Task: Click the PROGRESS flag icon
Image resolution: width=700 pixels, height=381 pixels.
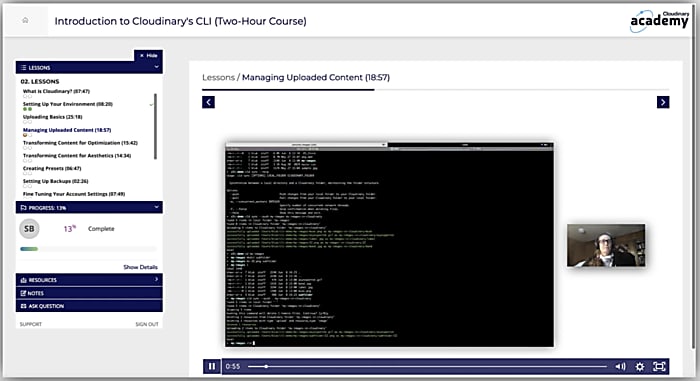Action: pos(24,208)
